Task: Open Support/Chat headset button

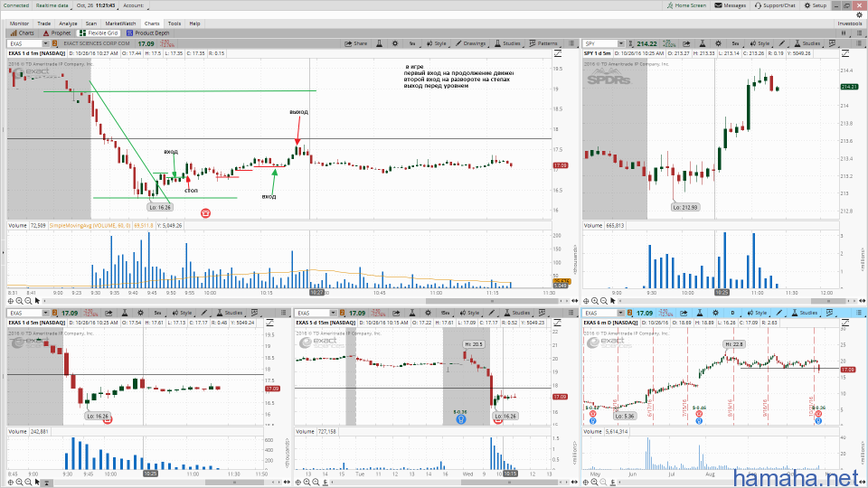Action: [775, 5]
